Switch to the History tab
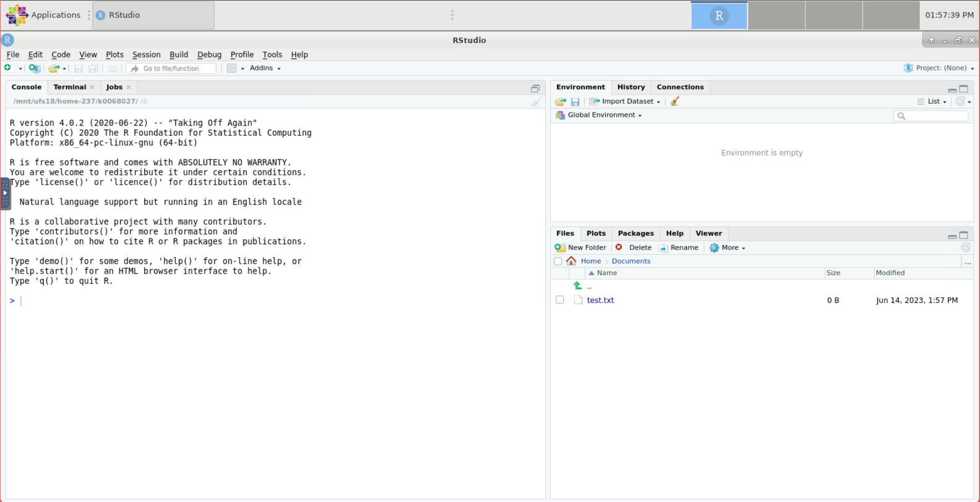 [631, 87]
